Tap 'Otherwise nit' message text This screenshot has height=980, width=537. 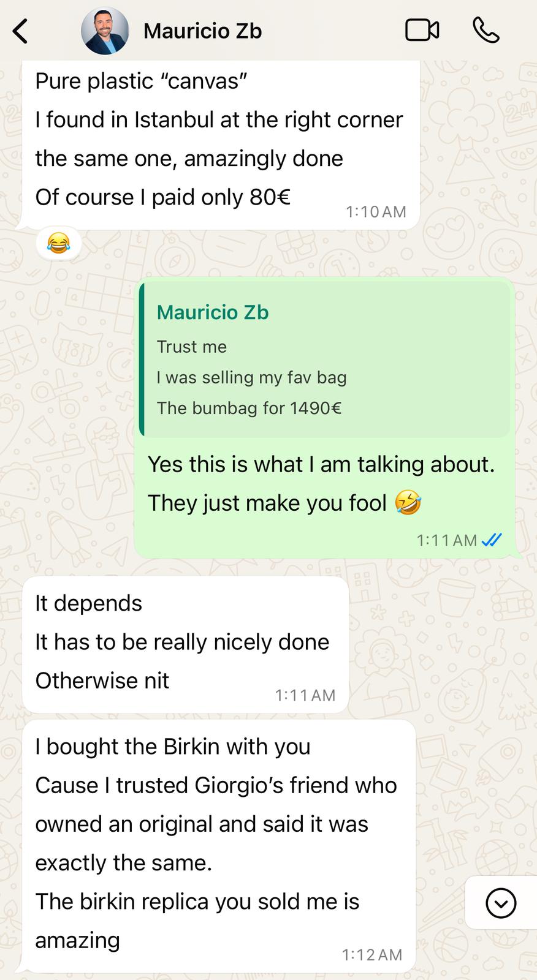[x=102, y=680]
